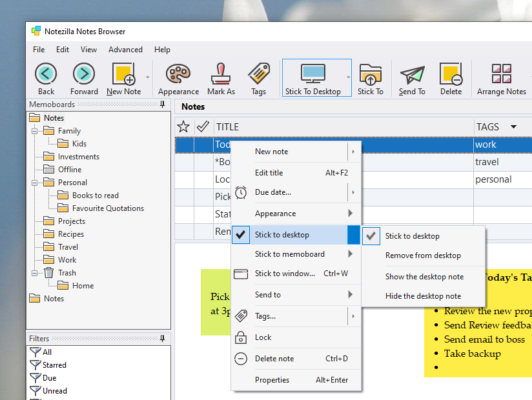Expand the New note submenu arrow
This screenshot has width=532, height=400.
[353, 152]
